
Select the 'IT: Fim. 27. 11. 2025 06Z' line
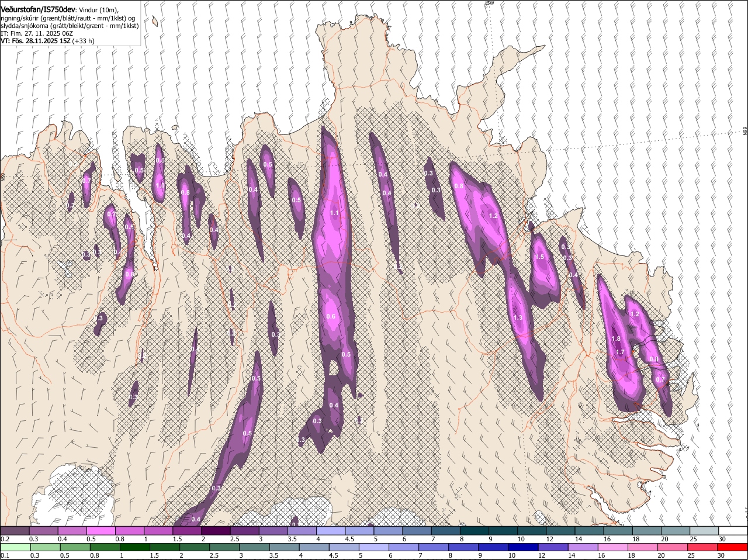coord(37,33)
